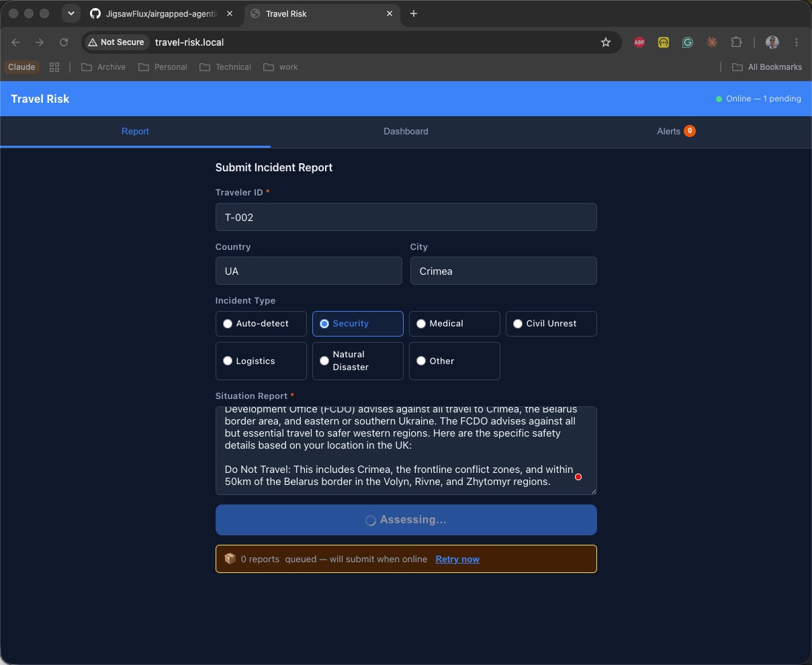This screenshot has width=812, height=665.
Task: Click the Travel Risk header title
Action: (x=40, y=99)
